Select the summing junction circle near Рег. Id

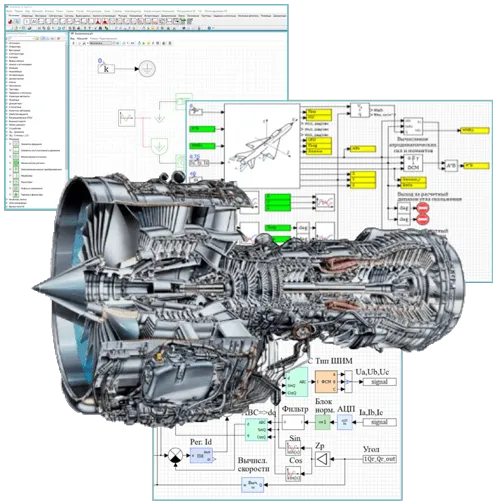click(x=175, y=455)
